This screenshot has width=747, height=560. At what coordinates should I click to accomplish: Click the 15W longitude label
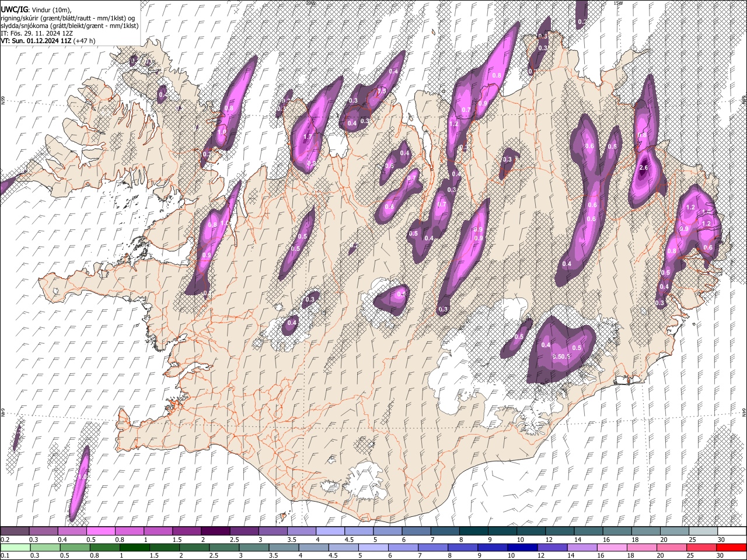click(x=618, y=3)
